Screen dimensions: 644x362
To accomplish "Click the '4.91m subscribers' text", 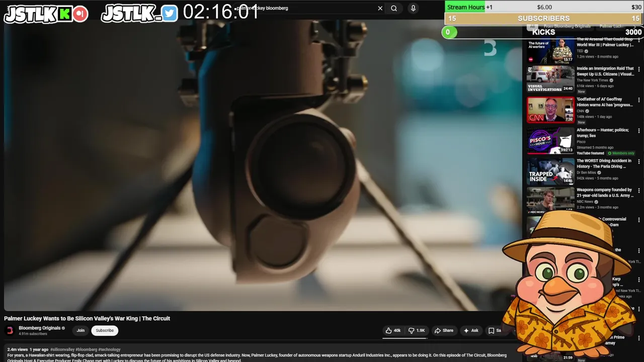I will (33, 334).
